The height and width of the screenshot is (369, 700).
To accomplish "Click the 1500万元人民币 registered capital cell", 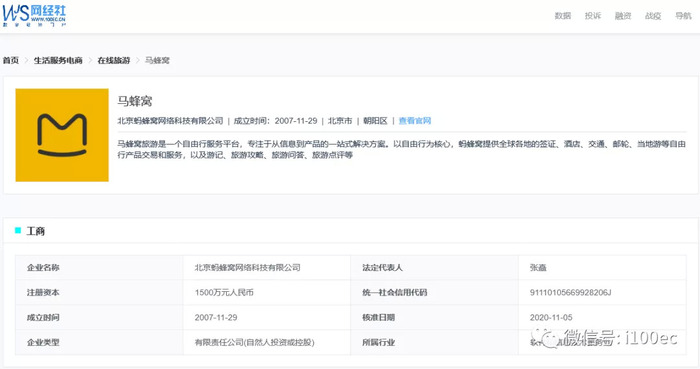I will pos(267,293).
